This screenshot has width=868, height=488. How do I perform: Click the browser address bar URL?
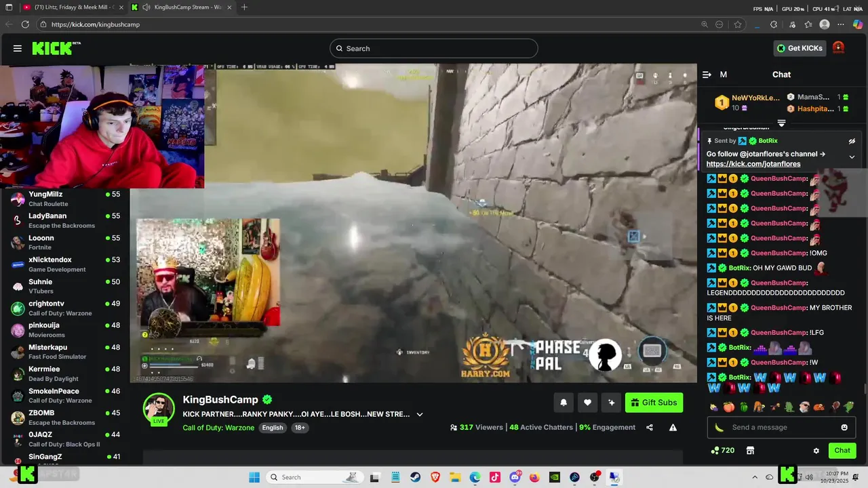pyautogui.click(x=96, y=24)
